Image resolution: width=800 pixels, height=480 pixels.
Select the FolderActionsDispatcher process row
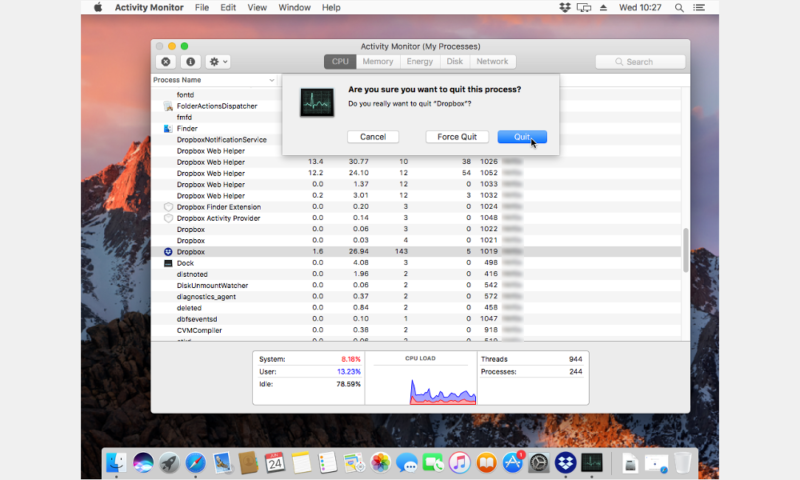[x=216, y=106]
